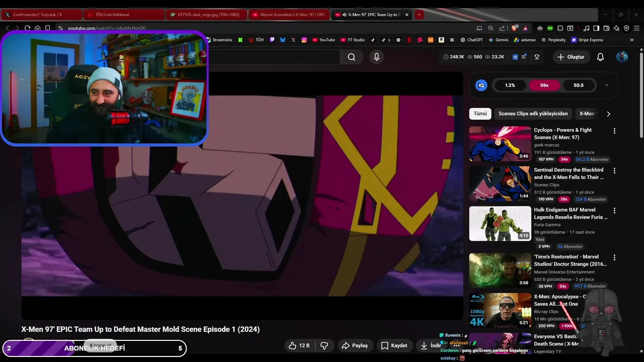The width and height of the screenshot is (644, 362).
Task: Open the Gemini bookmark
Action: 498,40
